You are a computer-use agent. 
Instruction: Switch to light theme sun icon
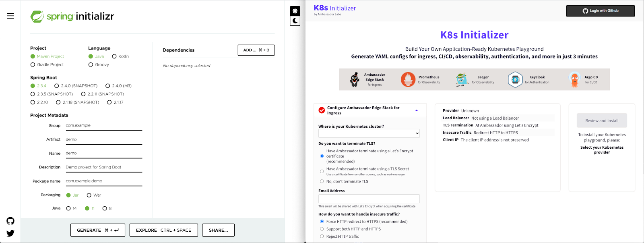click(x=295, y=11)
